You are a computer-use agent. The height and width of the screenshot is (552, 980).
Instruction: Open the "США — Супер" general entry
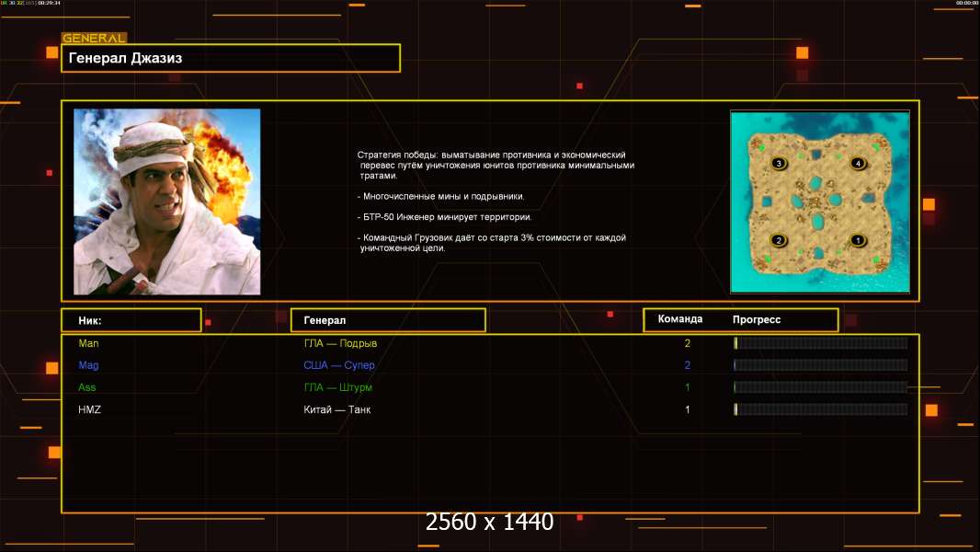[x=339, y=365]
